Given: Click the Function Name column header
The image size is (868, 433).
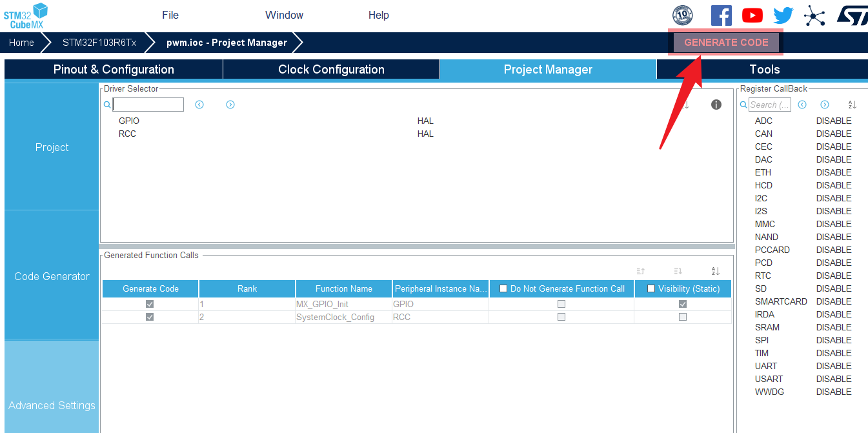Looking at the screenshot, I should (x=344, y=288).
